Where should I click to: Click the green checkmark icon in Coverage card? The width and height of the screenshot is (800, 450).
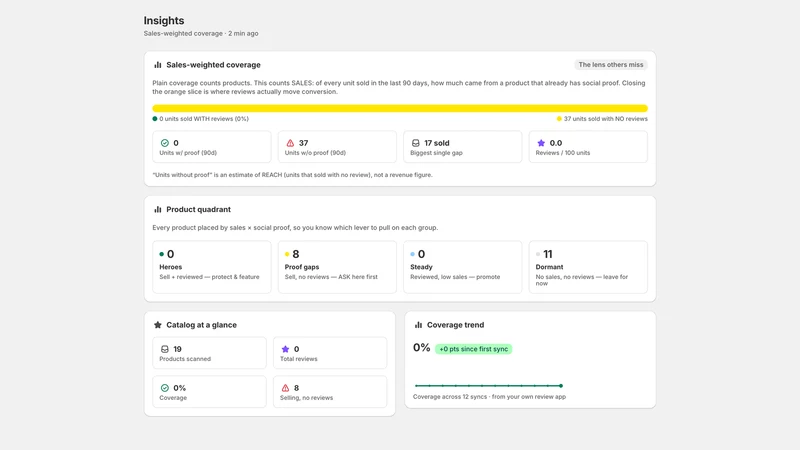165,388
